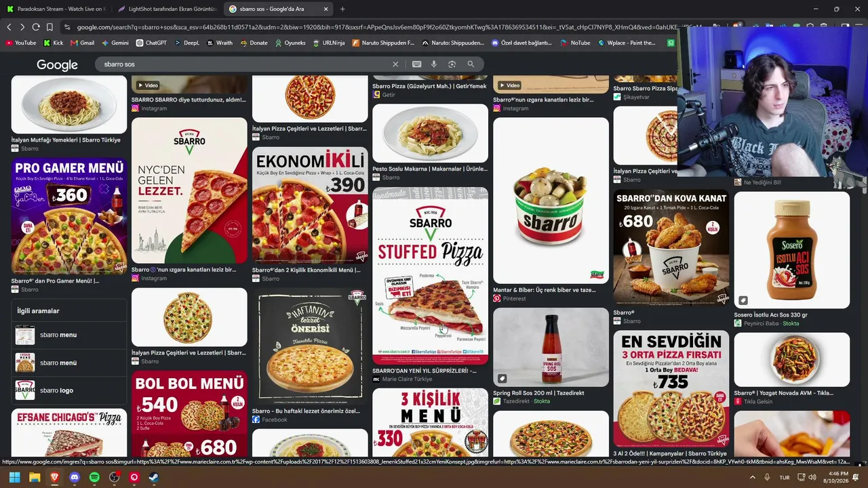Open the sbarro vegetable cup image

click(x=551, y=201)
